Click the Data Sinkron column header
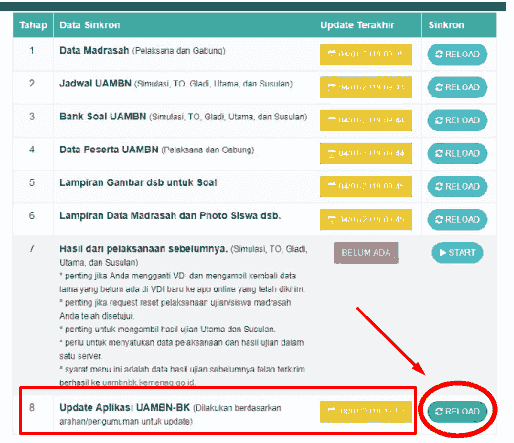 (90, 25)
